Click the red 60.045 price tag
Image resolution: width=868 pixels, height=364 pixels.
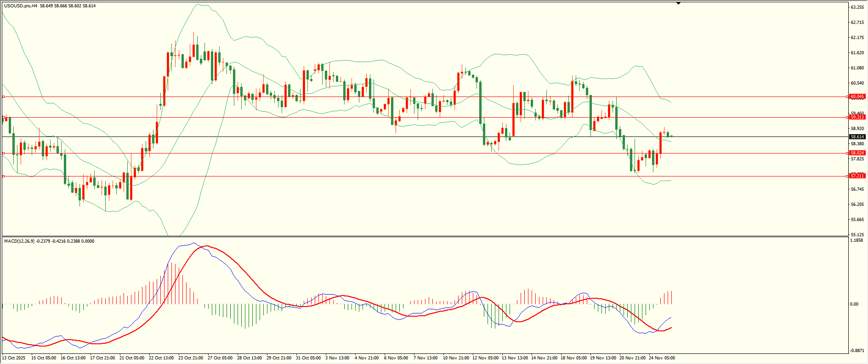coord(857,97)
